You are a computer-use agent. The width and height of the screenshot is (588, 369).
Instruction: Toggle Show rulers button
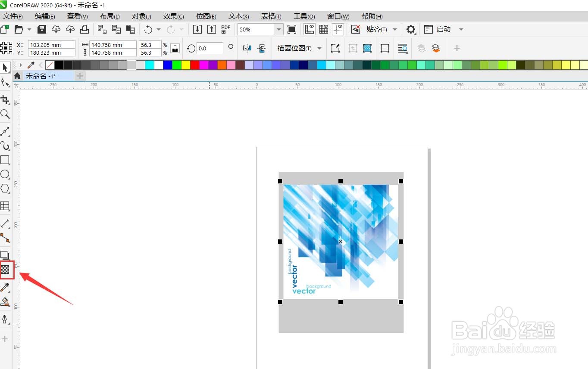coord(310,29)
